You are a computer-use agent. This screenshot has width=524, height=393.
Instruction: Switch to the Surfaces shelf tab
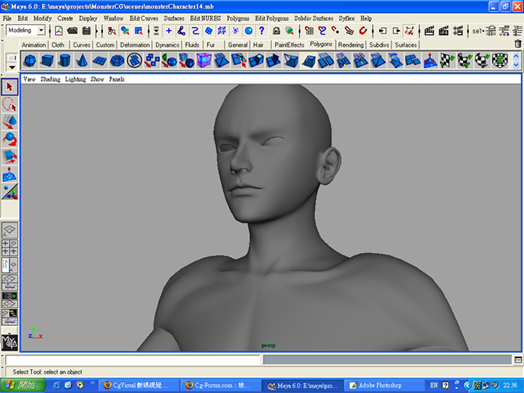click(406, 45)
